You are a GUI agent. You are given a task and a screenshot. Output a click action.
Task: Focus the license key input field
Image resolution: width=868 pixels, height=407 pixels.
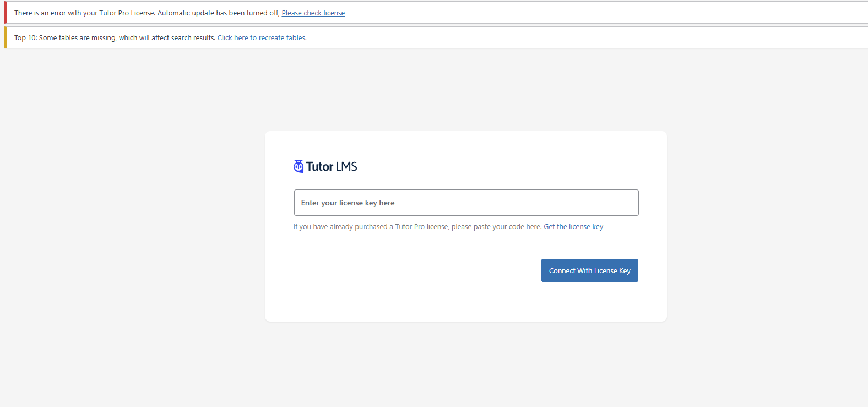point(466,203)
